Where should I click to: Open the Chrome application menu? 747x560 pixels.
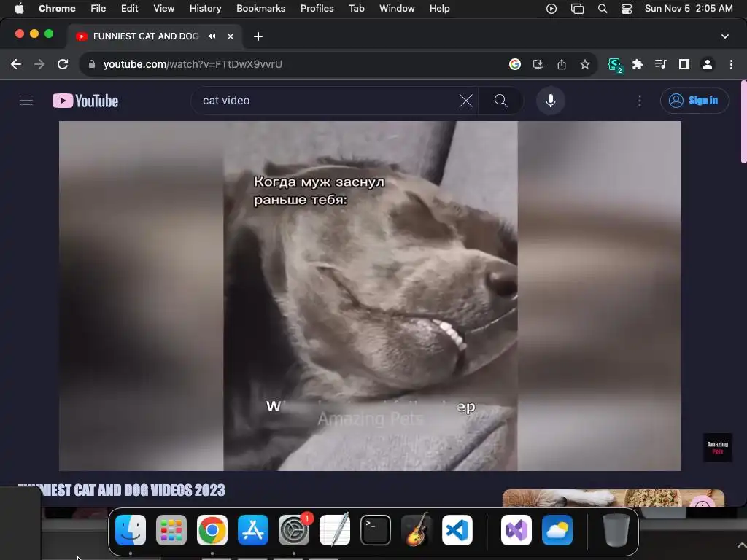point(57,9)
